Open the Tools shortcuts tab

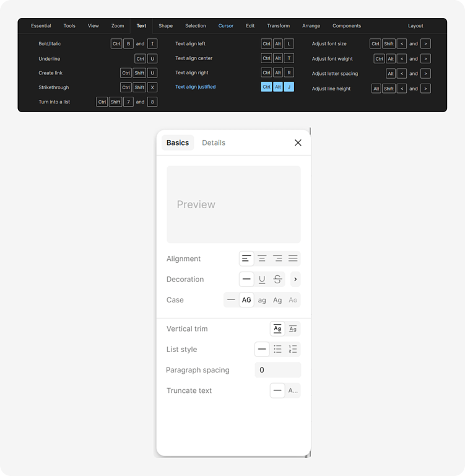pyautogui.click(x=69, y=26)
